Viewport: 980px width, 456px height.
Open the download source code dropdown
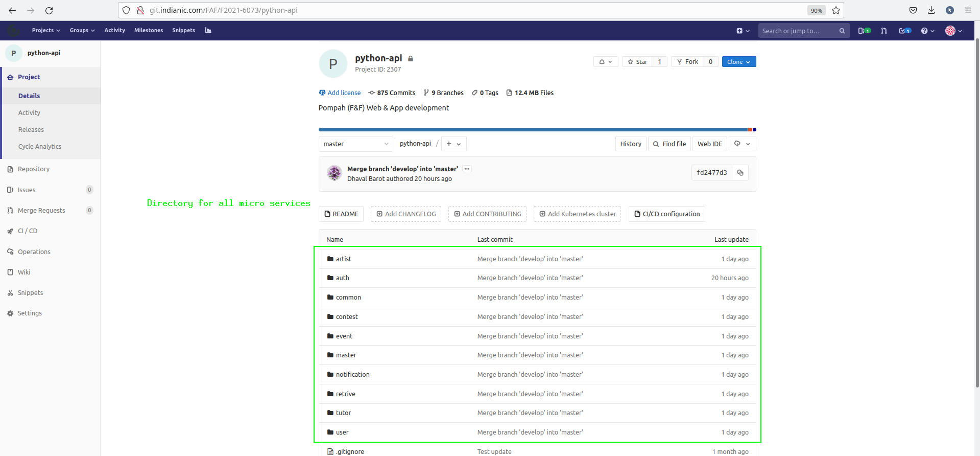[742, 144]
